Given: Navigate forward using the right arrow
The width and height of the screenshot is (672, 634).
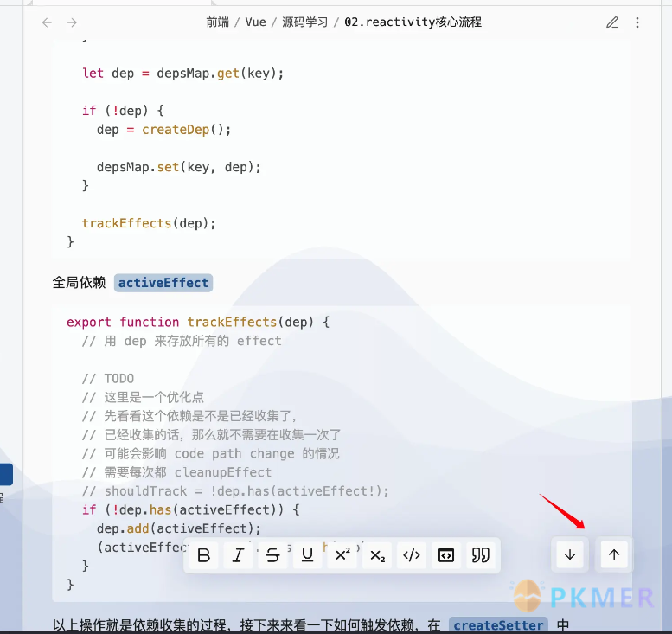Looking at the screenshot, I should tap(72, 22).
